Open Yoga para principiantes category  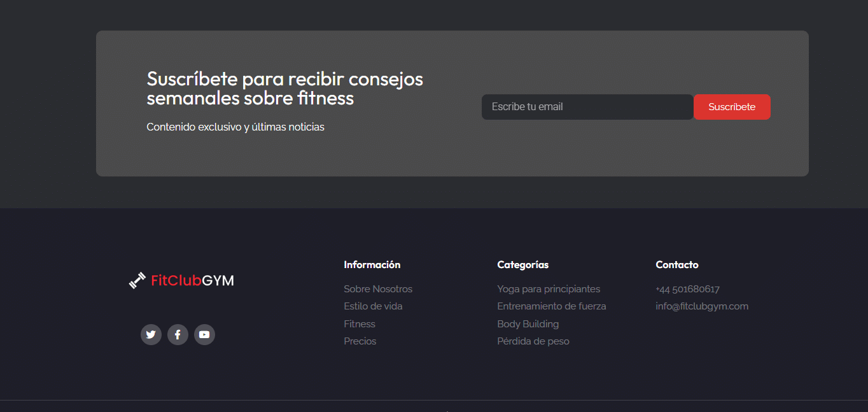pos(549,289)
